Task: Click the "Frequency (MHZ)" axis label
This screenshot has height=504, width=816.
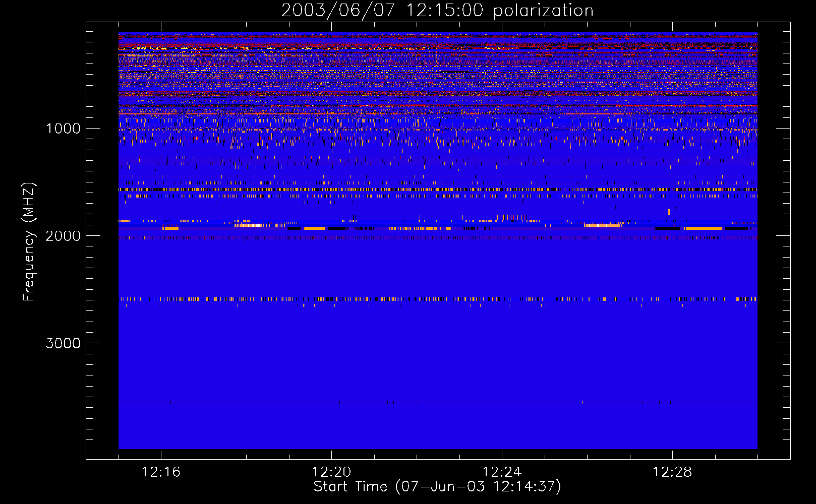Action: point(28,242)
